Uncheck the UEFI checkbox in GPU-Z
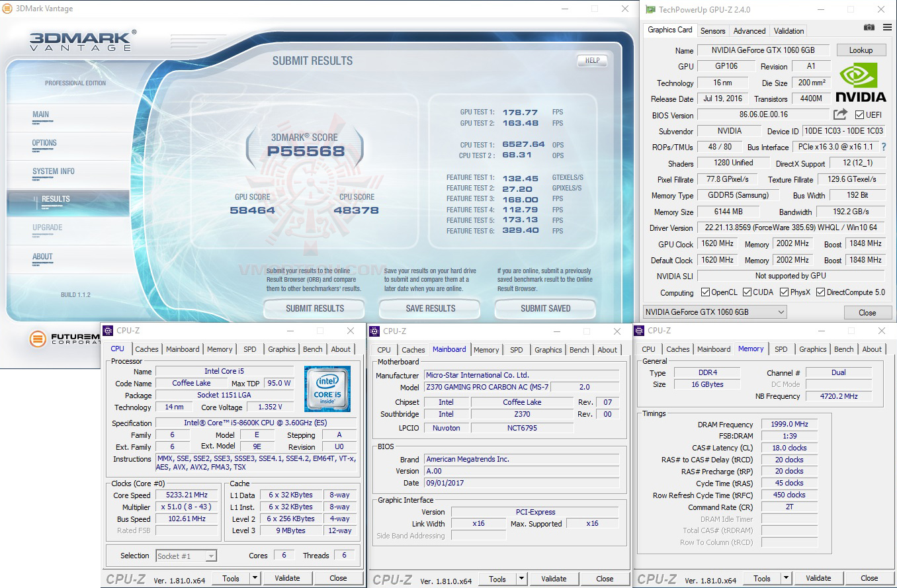The image size is (897, 588). coord(859,114)
